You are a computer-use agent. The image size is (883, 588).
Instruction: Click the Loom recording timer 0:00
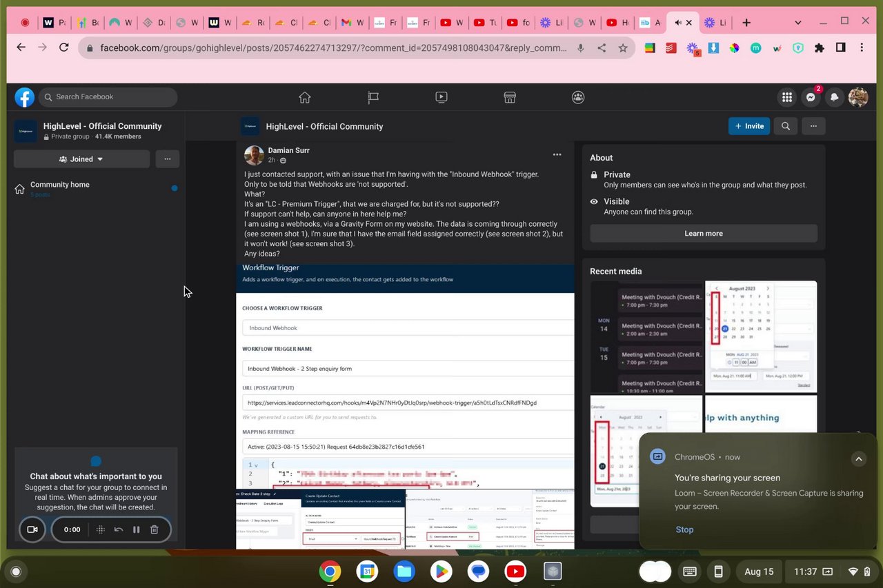[72, 529]
